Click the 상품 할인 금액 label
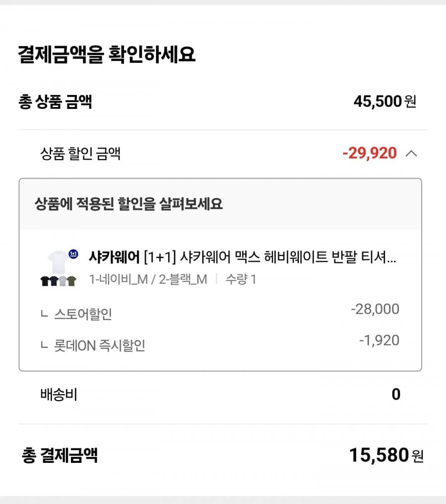This screenshot has height=504, width=446. click(x=80, y=153)
